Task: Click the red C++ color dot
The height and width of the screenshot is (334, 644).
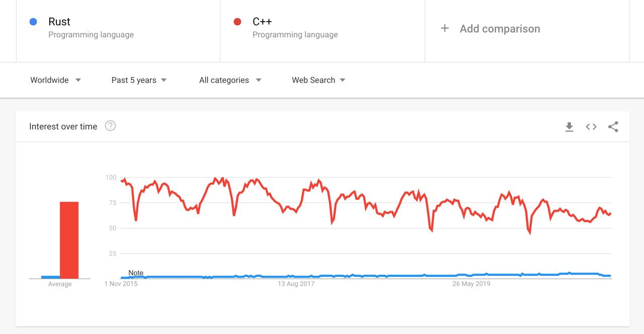Action: (237, 22)
